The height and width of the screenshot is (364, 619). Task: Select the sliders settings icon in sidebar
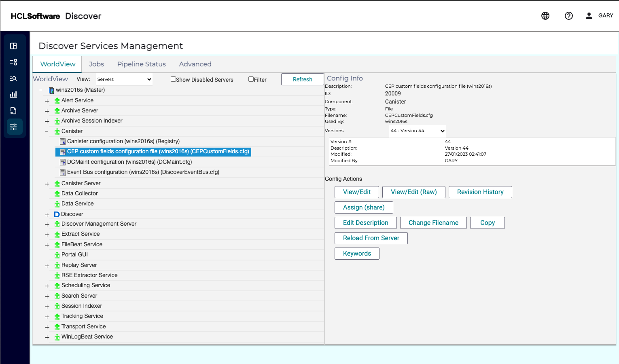[x=13, y=127]
